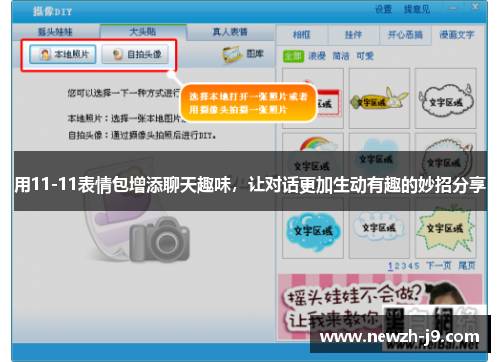Screen dimensions: 500x362
Task: Go to page 2 of templates
Action: [x=397, y=266]
